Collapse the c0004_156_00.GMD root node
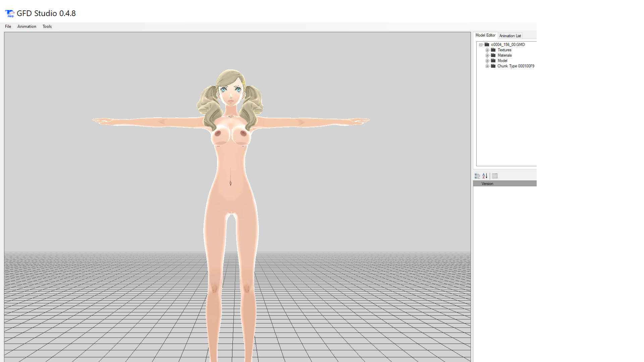The height and width of the screenshot is (362, 644). (481, 45)
